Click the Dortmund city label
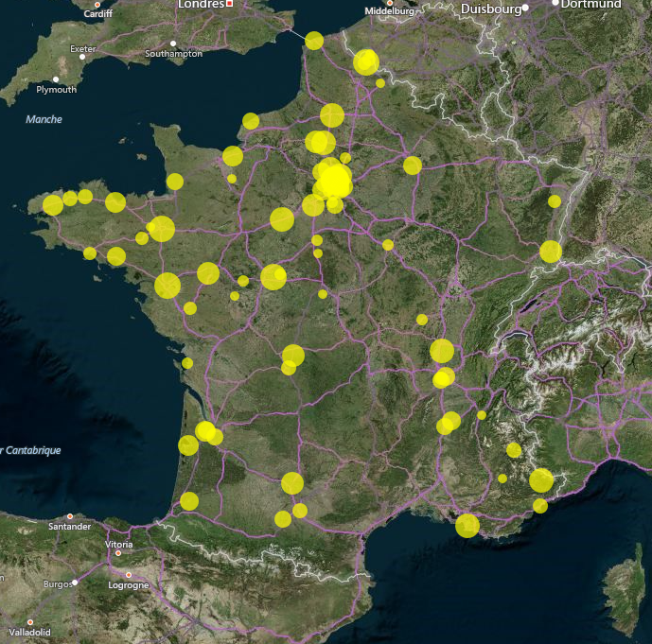Screen dimensions: 652x644 pyautogui.click(x=590, y=4)
